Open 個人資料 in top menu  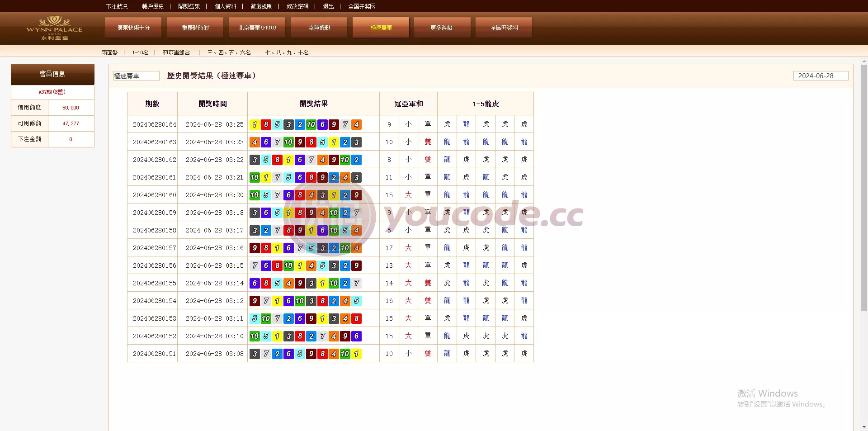pos(225,6)
